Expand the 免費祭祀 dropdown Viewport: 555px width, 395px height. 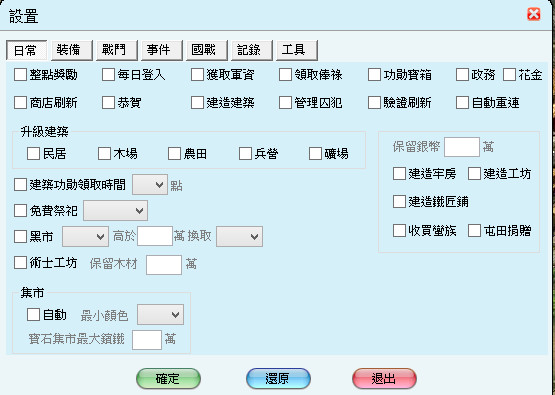(x=115, y=211)
